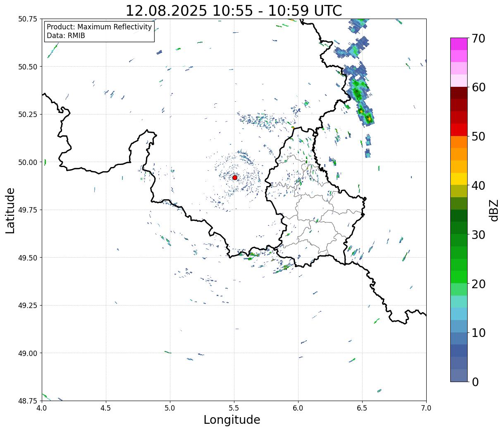Image resolution: width=504 pixels, height=430 pixels.
Task: Click the 'Data: RMIB' text
Action: (x=66, y=36)
